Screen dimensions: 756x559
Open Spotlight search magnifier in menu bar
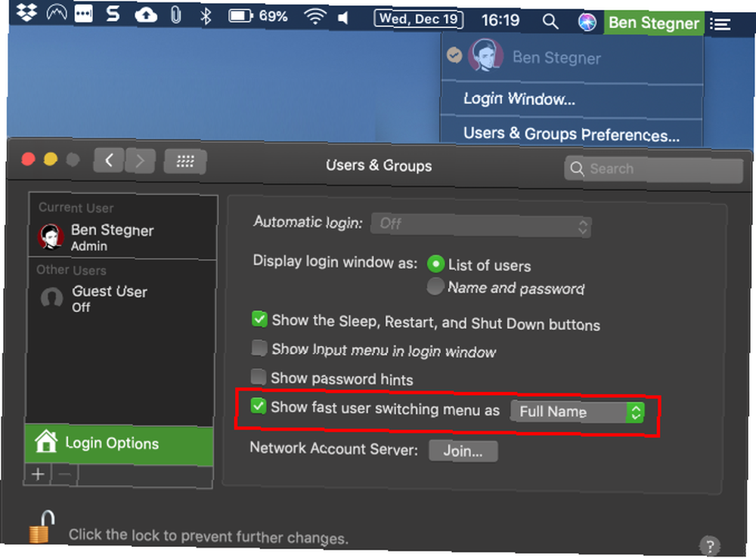[x=550, y=20]
